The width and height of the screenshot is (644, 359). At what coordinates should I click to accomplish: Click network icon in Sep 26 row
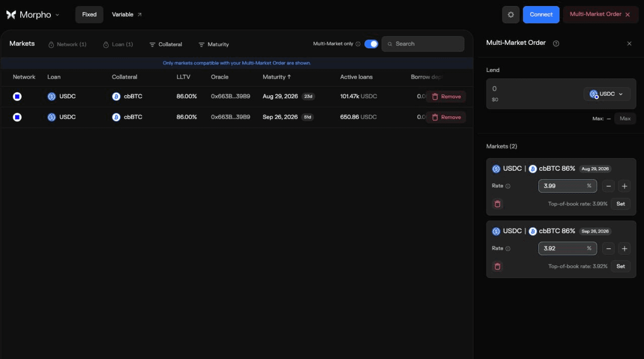click(x=17, y=117)
